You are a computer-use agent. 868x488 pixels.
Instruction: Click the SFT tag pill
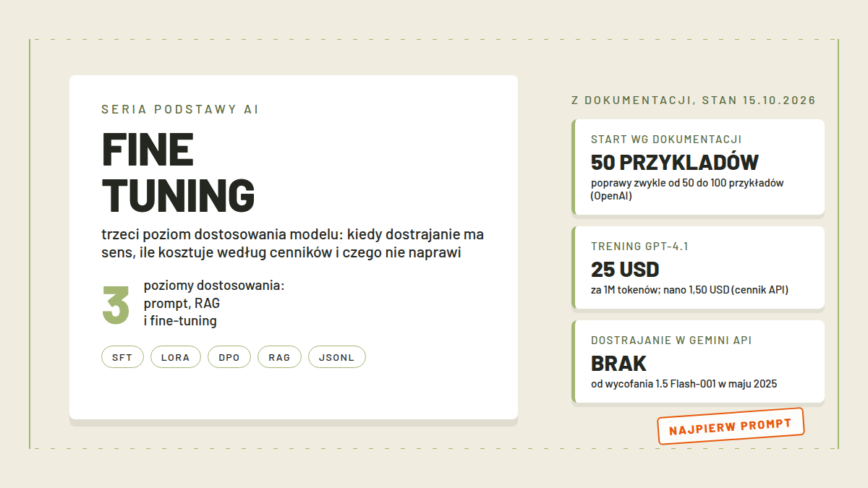point(122,357)
